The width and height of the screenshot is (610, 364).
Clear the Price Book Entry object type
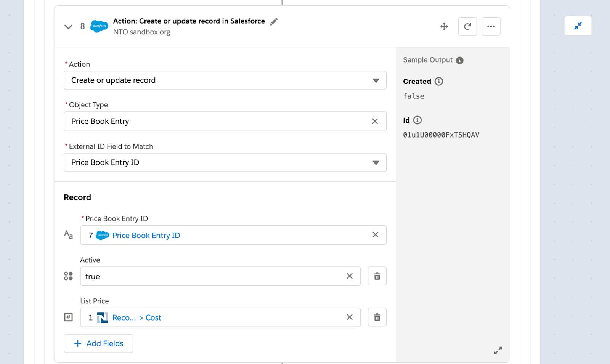click(x=375, y=121)
